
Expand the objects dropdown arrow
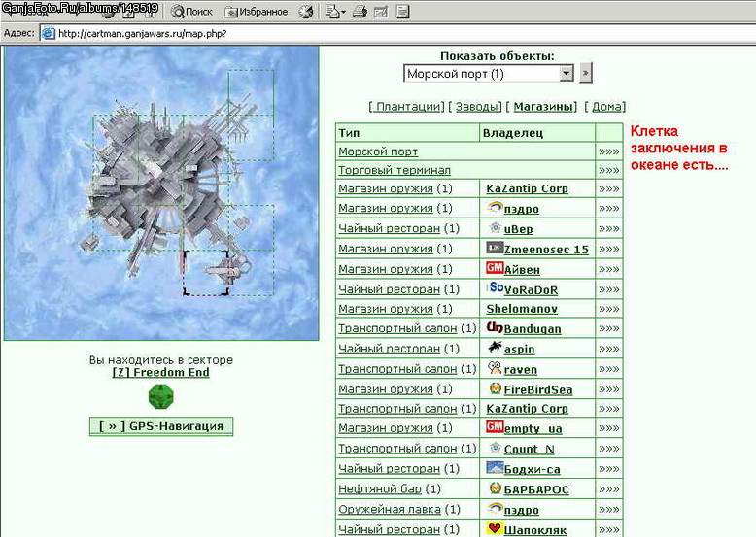[x=567, y=74]
